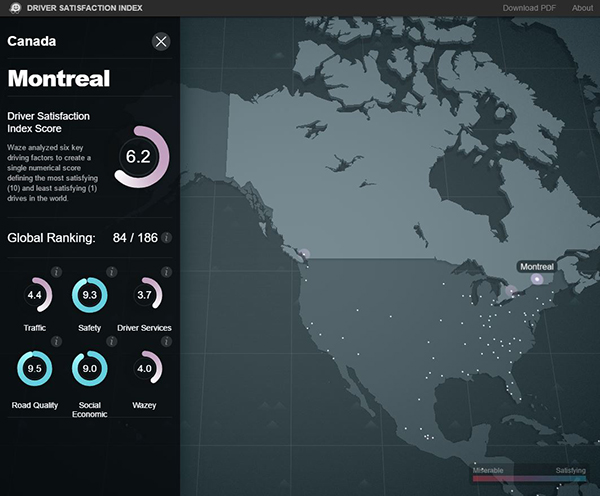The image size is (600, 496).
Task: Click the Wazey 4.0 score gauge
Action: pos(145,368)
